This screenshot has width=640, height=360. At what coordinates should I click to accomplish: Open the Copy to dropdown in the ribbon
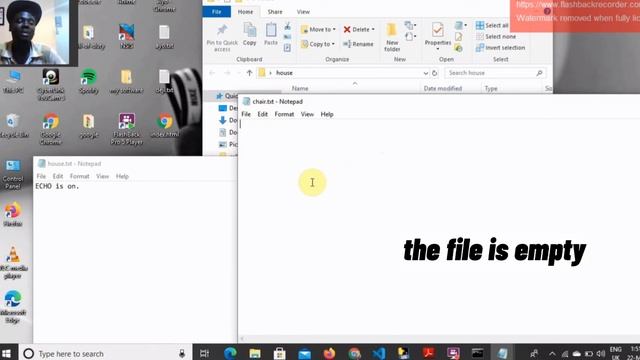point(318,44)
